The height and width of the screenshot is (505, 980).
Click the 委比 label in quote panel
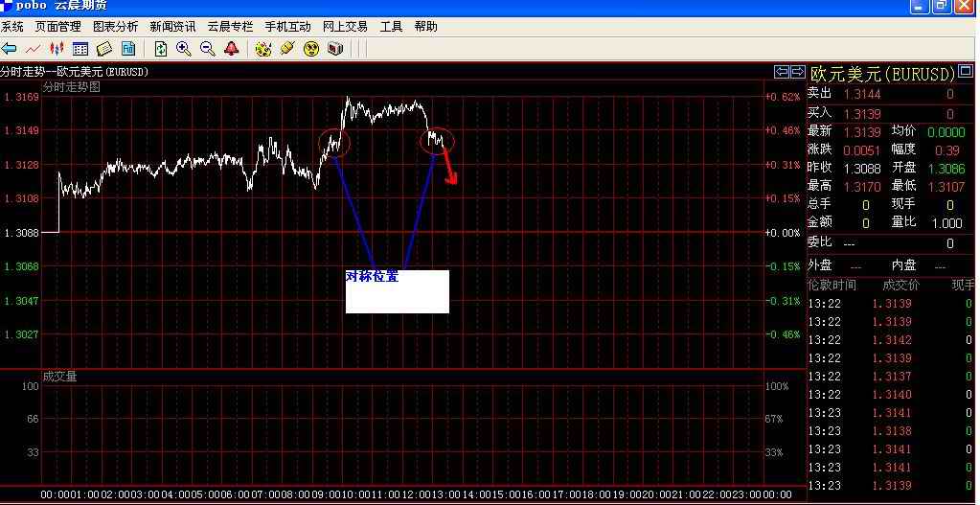819,241
